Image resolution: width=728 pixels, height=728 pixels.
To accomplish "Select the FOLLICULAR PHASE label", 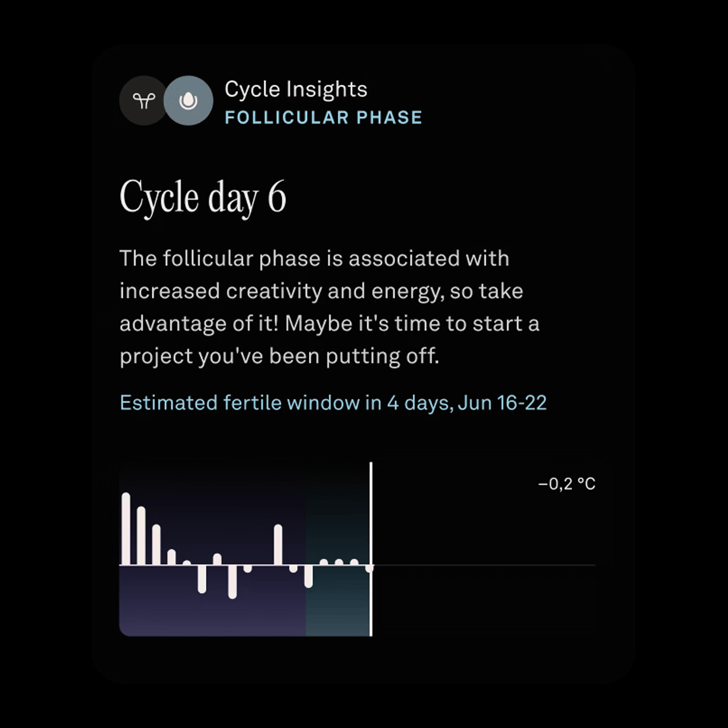I will click(323, 118).
